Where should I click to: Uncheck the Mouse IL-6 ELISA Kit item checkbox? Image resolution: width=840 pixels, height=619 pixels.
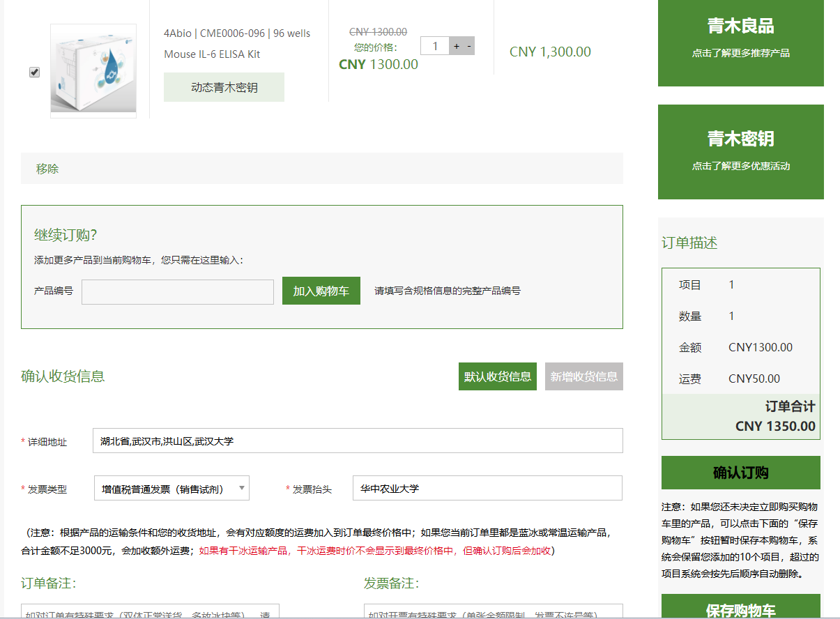tap(35, 72)
